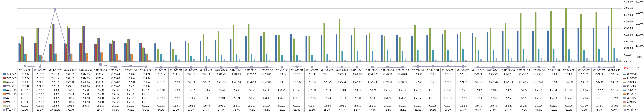This screenshot has width=644, height=112.
Task: Select the 2,666.3% payout ratio cell
Action: click(x=55, y=110)
